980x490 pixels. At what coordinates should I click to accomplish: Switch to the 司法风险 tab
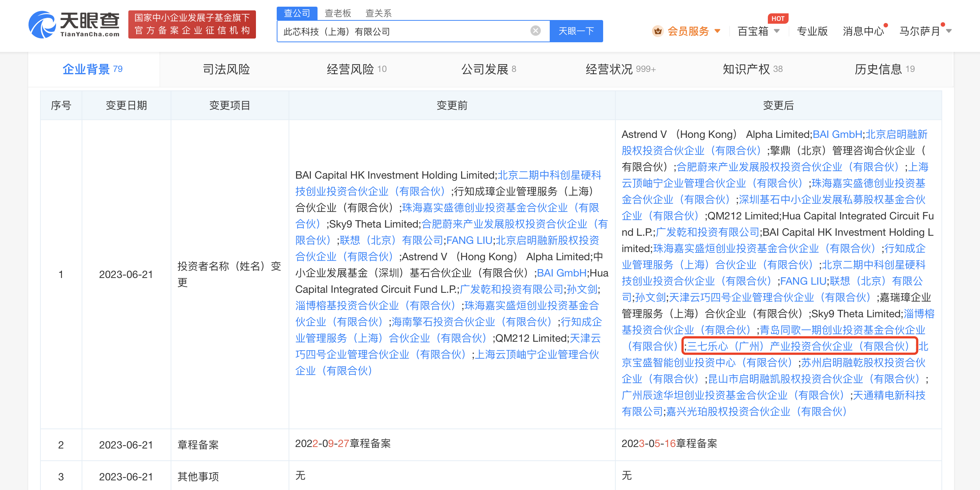pos(226,69)
